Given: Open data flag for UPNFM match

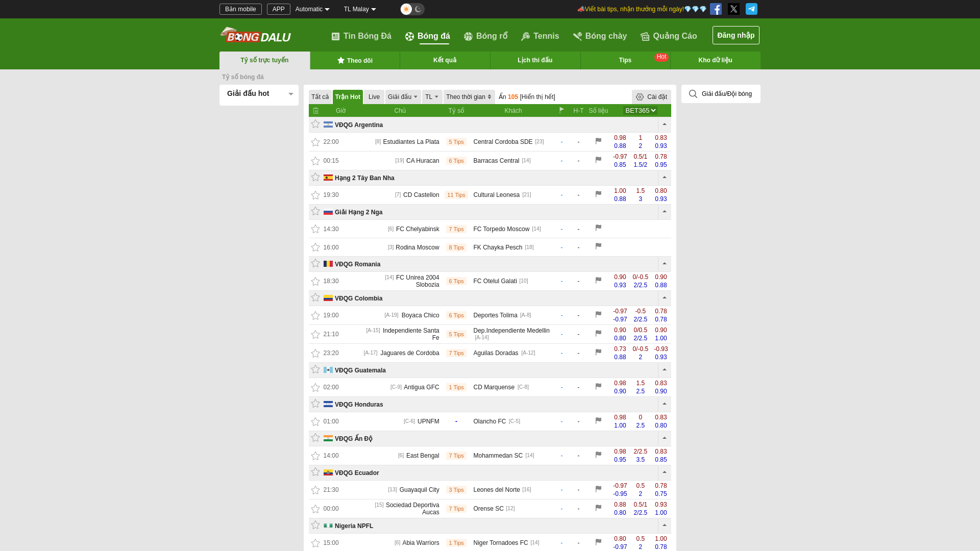Looking at the screenshot, I should (598, 421).
